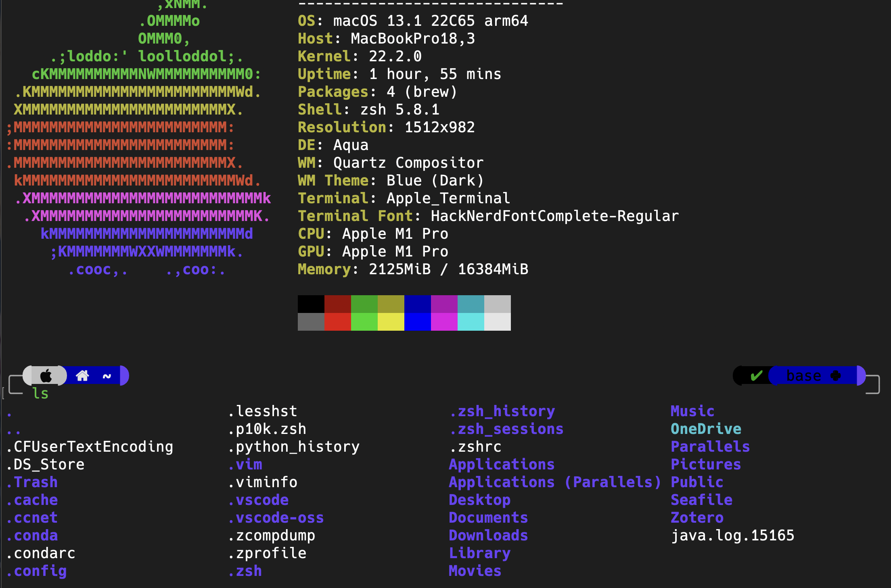This screenshot has width=891, height=588.
Task: Click the .vscode-oss directory entry
Action: click(x=276, y=518)
